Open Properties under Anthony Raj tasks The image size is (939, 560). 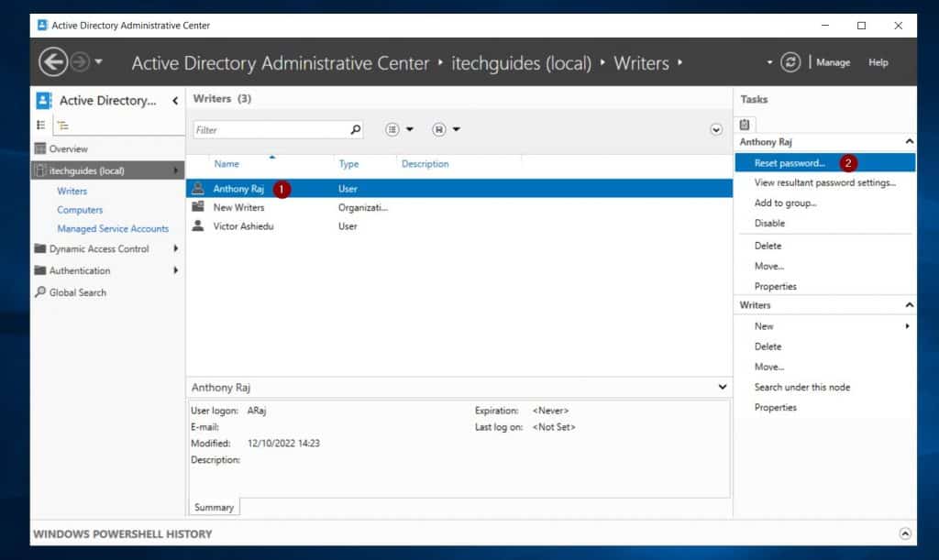tap(776, 287)
